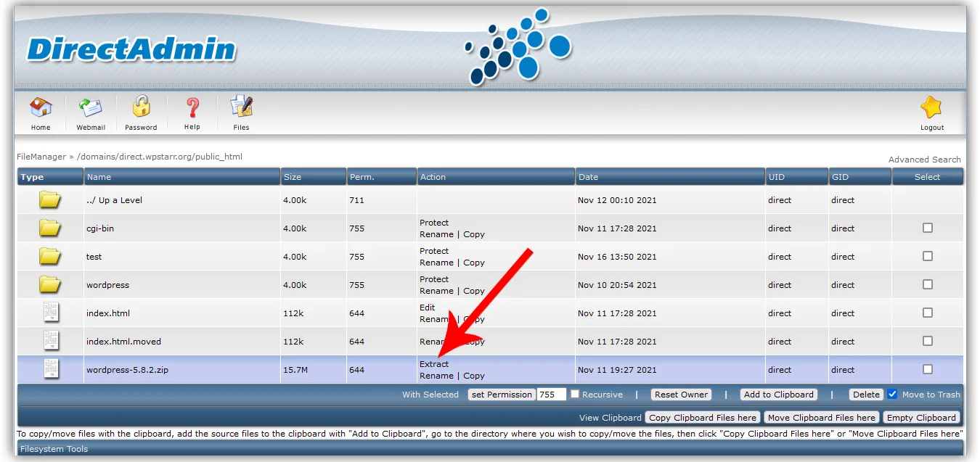
Task: Click Protect for wordpress folder
Action: pos(434,279)
